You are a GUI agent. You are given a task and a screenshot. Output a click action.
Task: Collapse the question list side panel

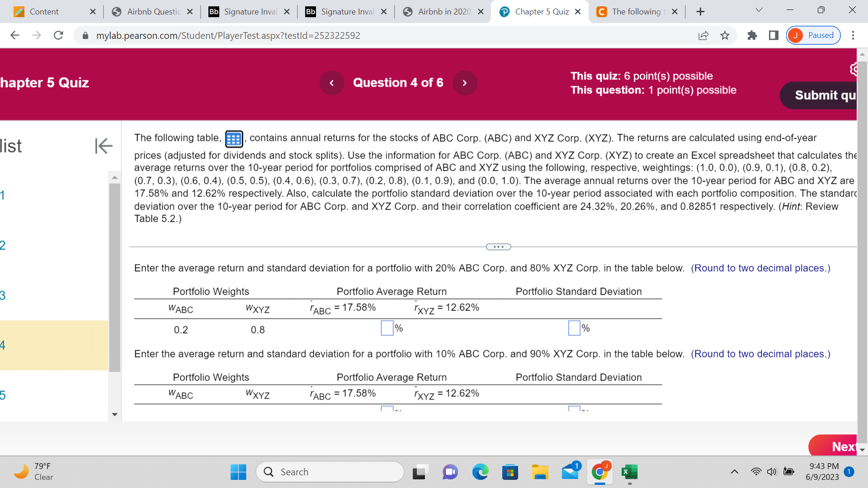(104, 145)
